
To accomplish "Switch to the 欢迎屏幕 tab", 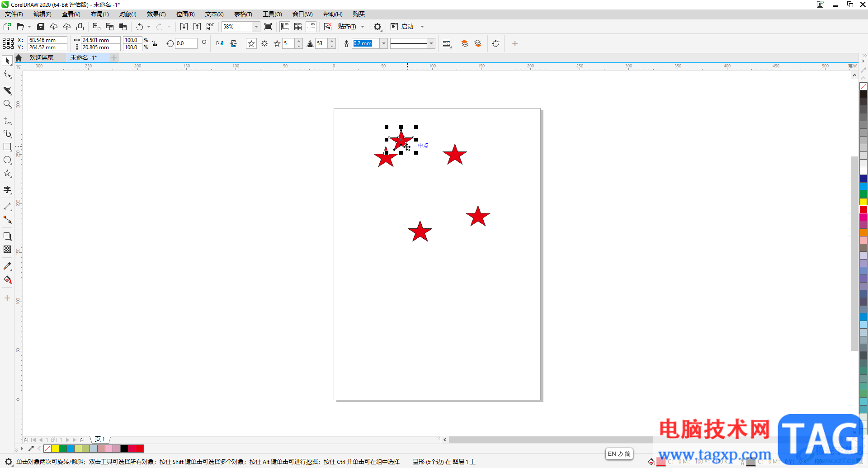I will coord(42,57).
